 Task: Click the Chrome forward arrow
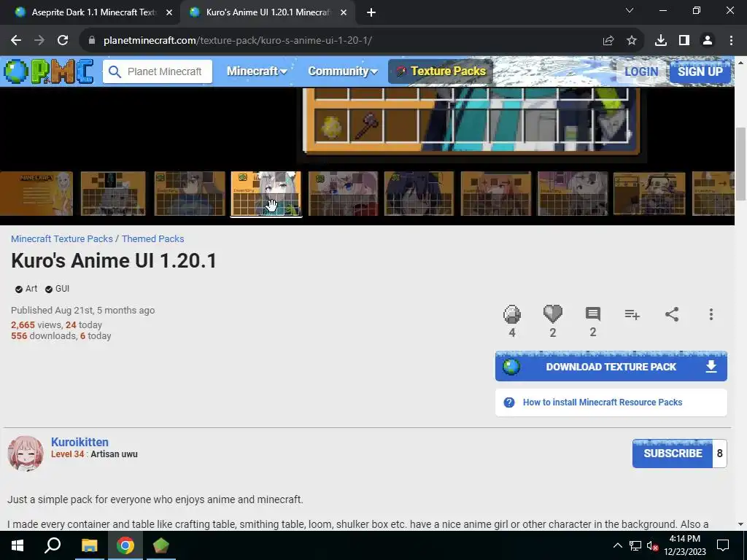(39, 41)
